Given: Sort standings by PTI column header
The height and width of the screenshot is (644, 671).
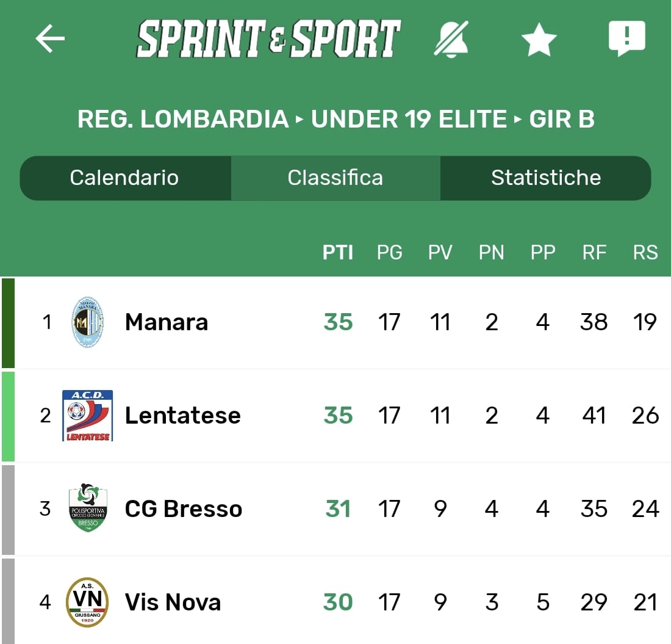Looking at the screenshot, I should point(338,252).
